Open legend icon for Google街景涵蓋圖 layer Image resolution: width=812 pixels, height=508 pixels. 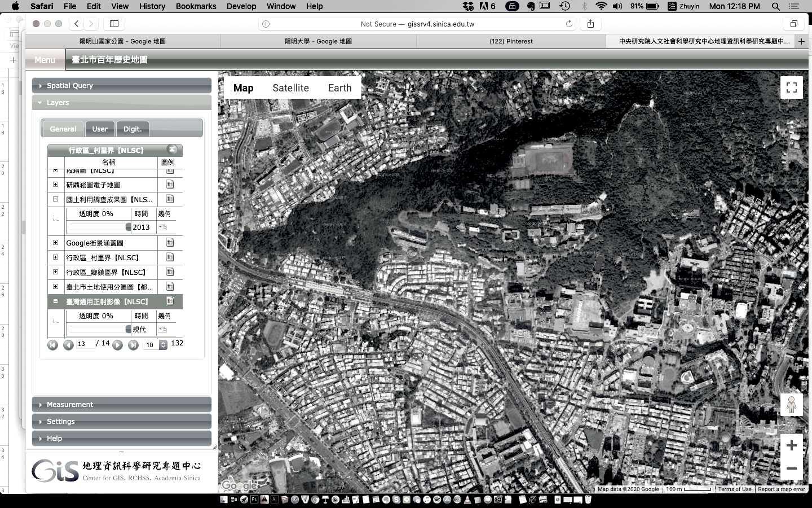170,243
